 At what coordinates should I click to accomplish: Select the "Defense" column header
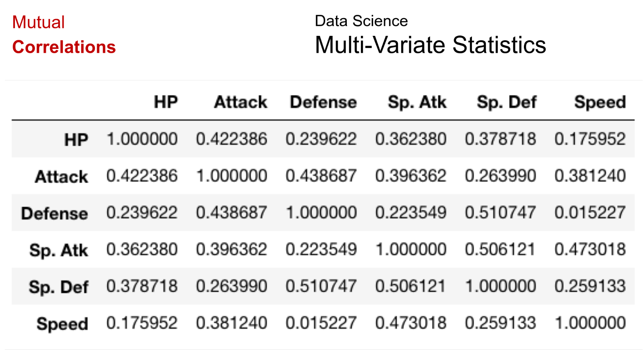point(323,102)
